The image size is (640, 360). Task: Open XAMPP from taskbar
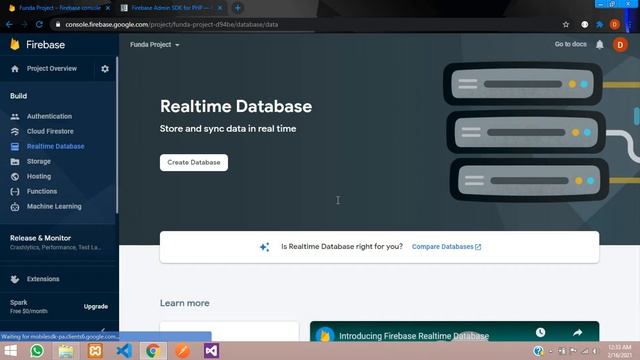95,351
